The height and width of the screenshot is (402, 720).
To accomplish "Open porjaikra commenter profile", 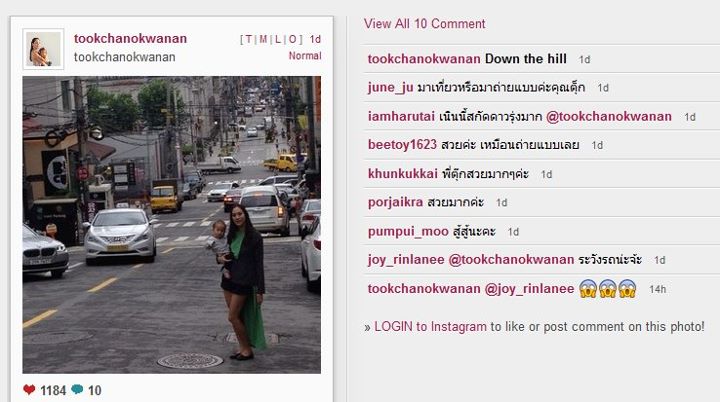I will pos(395,202).
